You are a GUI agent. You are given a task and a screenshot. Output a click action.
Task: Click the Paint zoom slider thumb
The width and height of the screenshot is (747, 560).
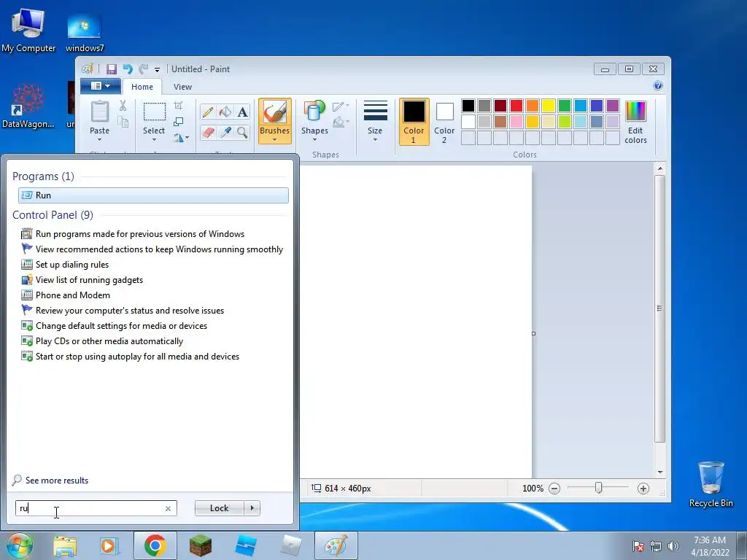coord(599,488)
